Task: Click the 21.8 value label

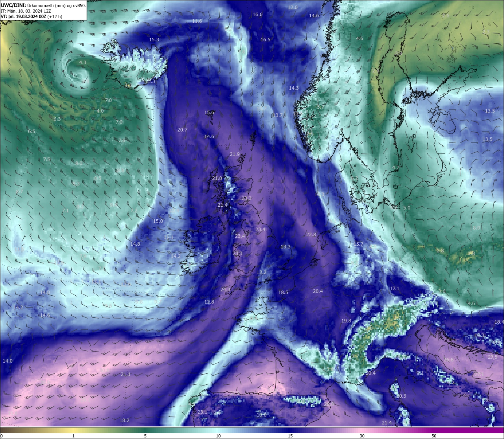Action: [x=217, y=178]
